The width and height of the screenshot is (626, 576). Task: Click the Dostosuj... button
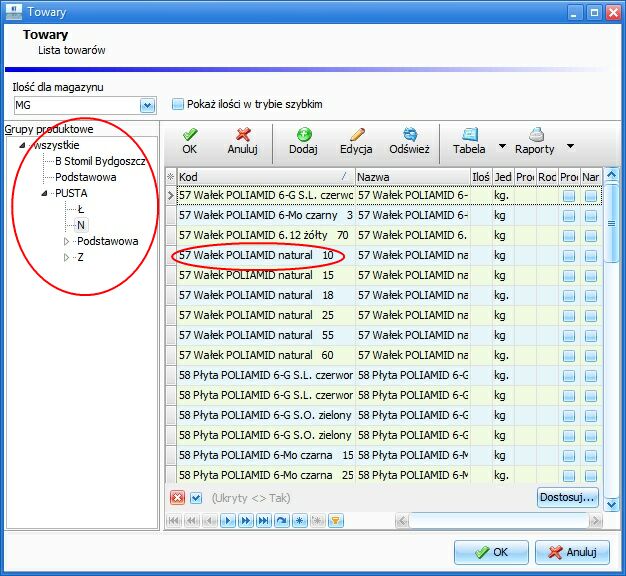[x=567, y=497]
